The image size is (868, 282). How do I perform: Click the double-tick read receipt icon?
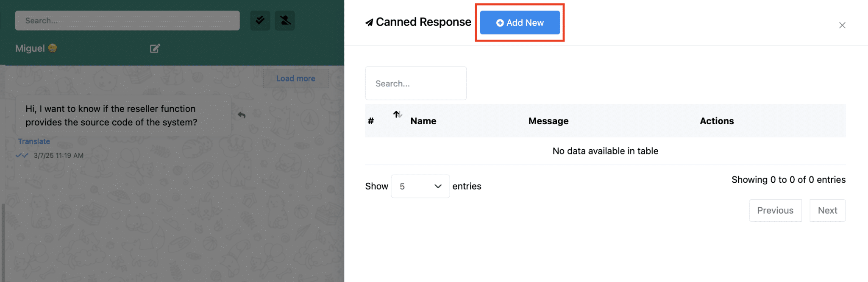tap(22, 156)
